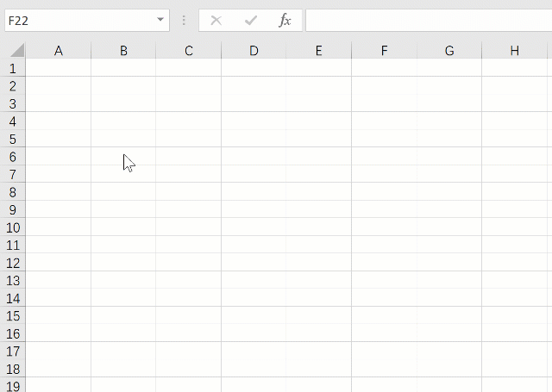Expand the Name Box dropdown arrow

click(x=160, y=20)
